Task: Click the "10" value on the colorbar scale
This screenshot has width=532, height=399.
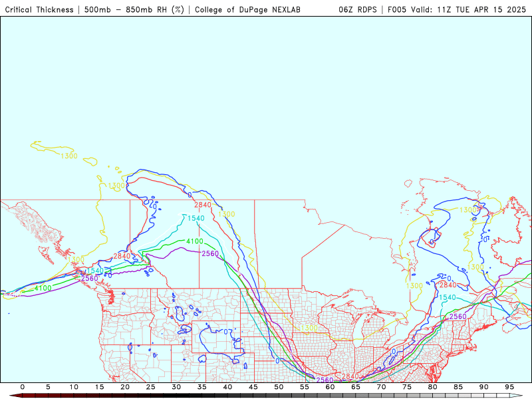Action: click(x=74, y=387)
